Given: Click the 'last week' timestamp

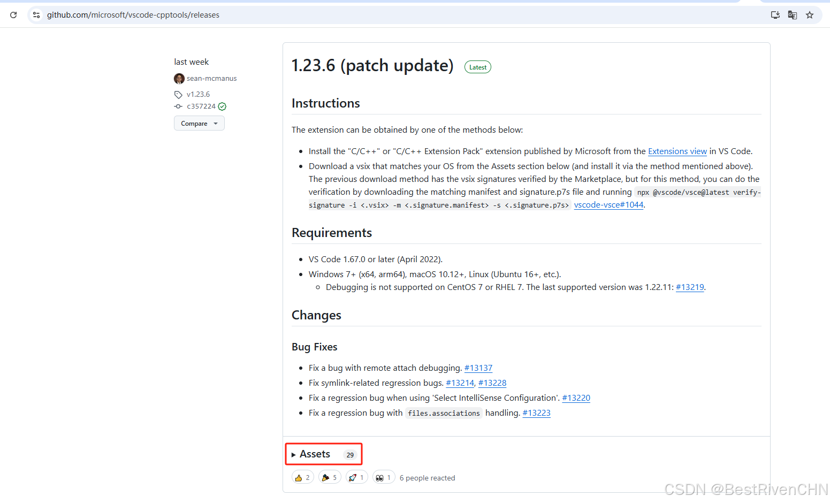Looking at the screenshot, I should point(192,62).
